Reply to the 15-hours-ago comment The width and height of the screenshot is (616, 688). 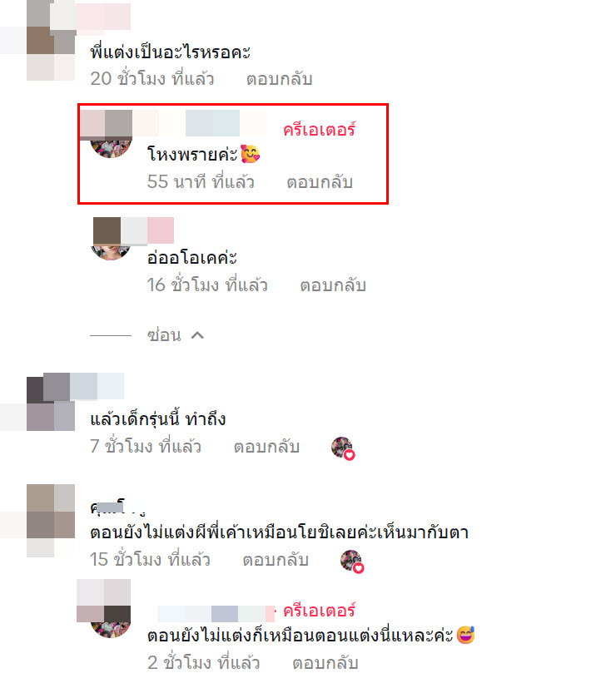click(x=276, y=559)
